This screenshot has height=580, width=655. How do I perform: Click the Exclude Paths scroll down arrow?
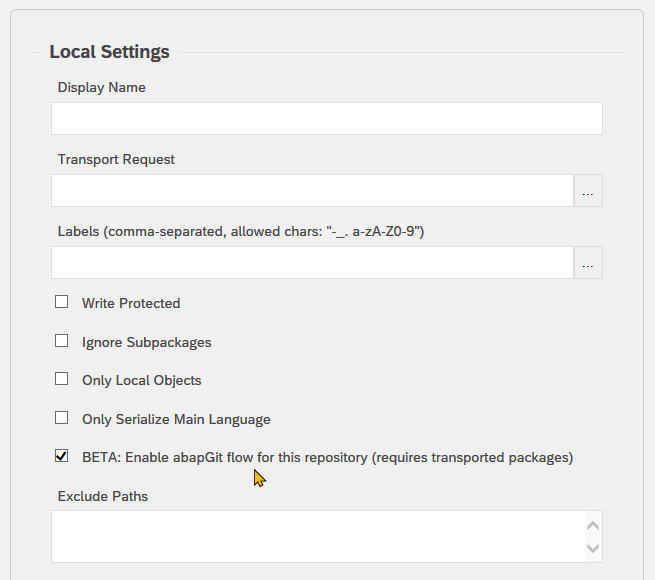coord(593,548)
